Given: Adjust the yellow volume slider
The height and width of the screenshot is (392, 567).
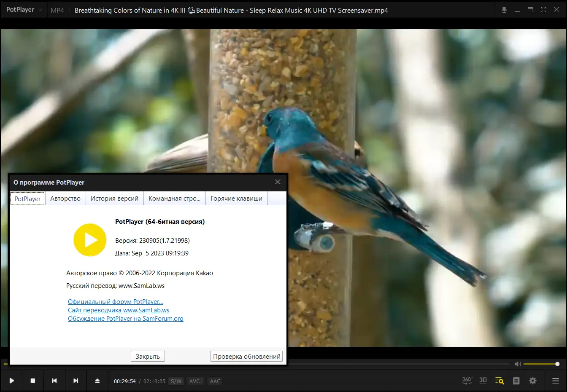Looking at the screenshot, I should click(x=541, y=364).
